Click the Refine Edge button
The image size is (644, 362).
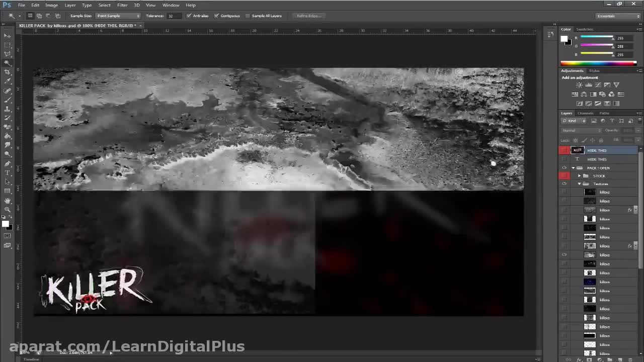tap(309, 16)
